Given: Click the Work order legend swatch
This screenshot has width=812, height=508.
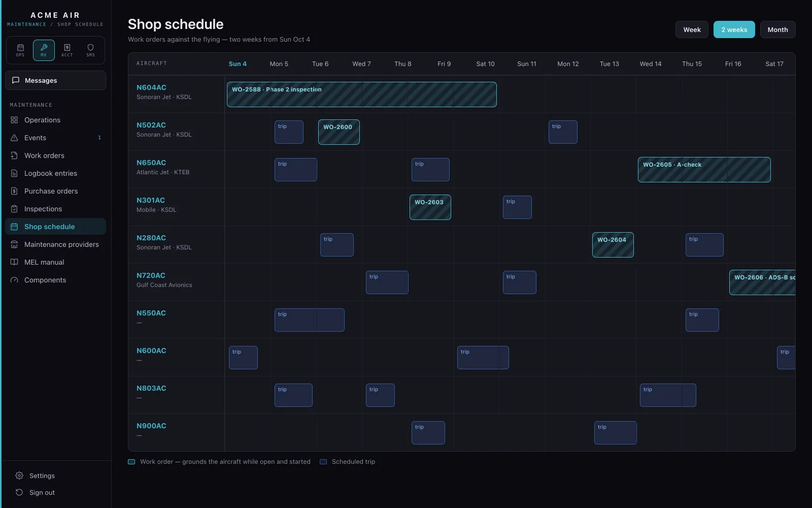Looking at the screenshot, I should [x=131, y=462].
